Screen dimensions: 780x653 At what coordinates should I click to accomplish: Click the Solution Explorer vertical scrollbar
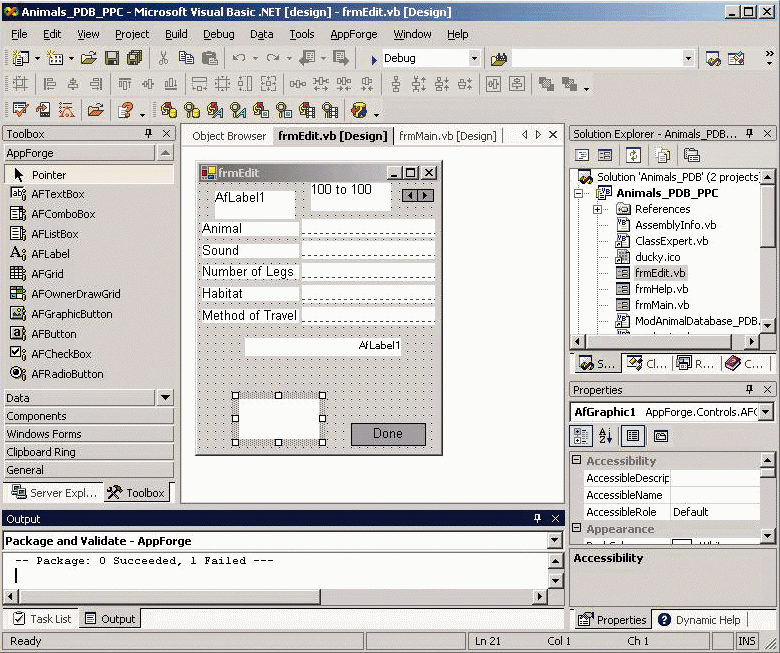(x=767, y=250)
